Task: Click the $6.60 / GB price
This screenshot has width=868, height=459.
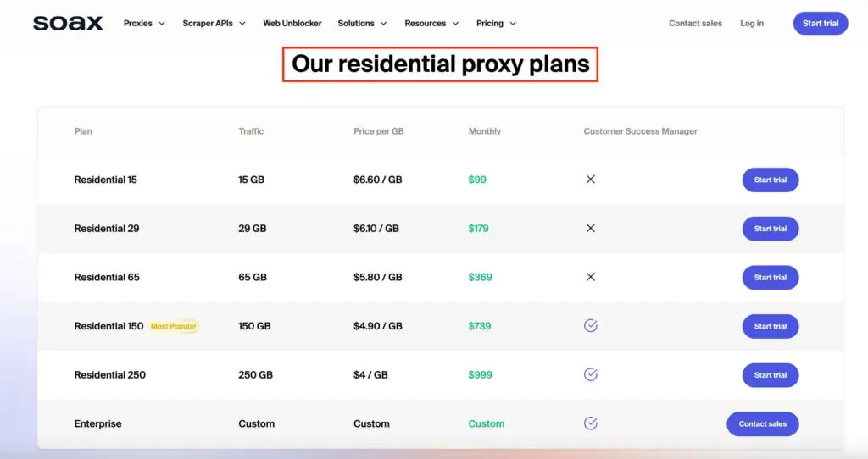Action: (377, 180)
